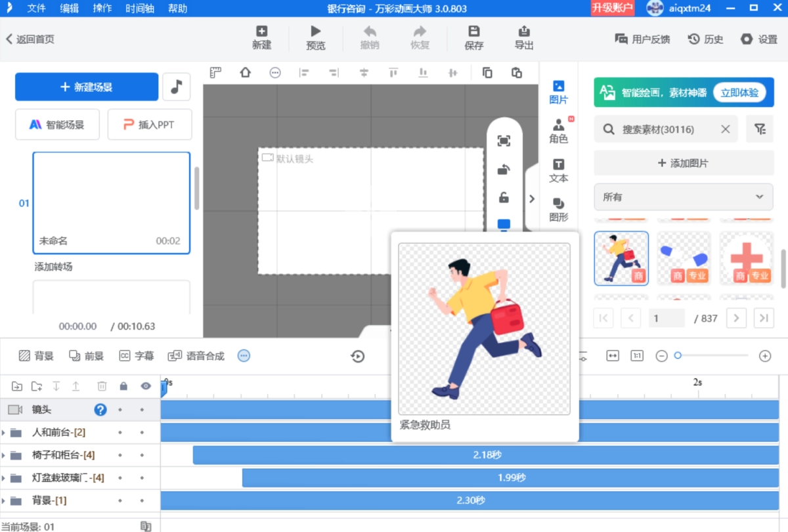The width and height of the screenshot is (788, 532).
Task: Expand the 人和前台-[2] layer group
Action: [4, 433]
